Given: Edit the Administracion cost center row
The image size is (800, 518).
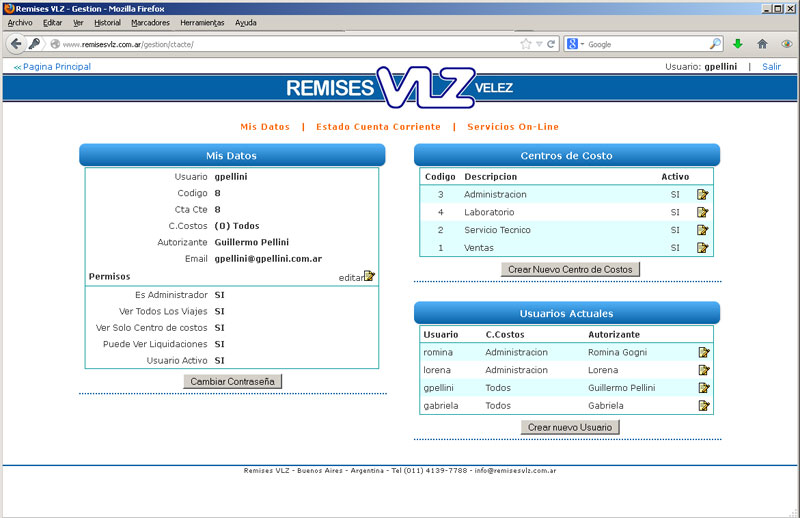Looking at the screenshot, I should pos(703,194).
